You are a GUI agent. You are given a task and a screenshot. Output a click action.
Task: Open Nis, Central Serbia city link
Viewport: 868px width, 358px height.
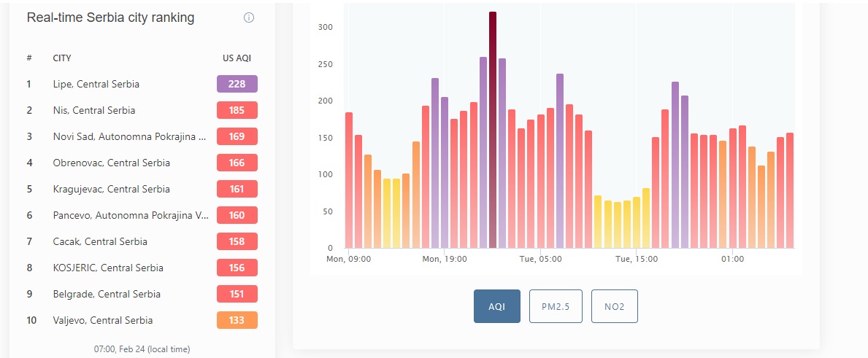pos(94,111)
